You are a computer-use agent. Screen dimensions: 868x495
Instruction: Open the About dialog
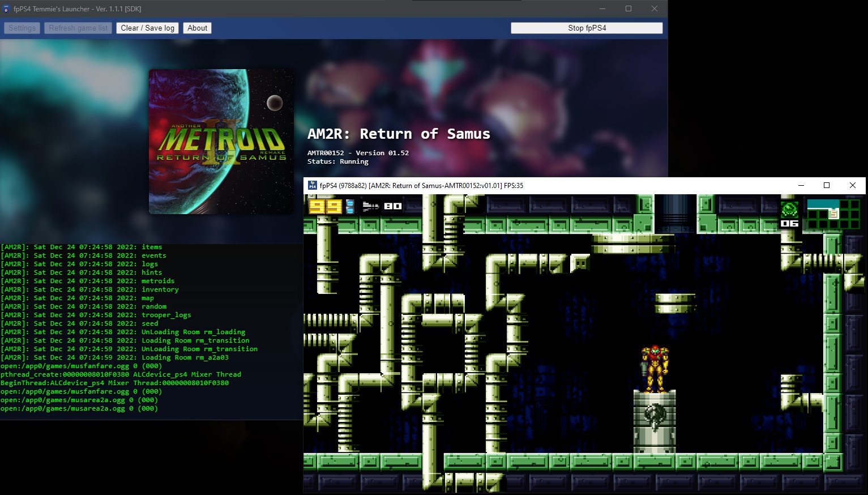(197, 28)
